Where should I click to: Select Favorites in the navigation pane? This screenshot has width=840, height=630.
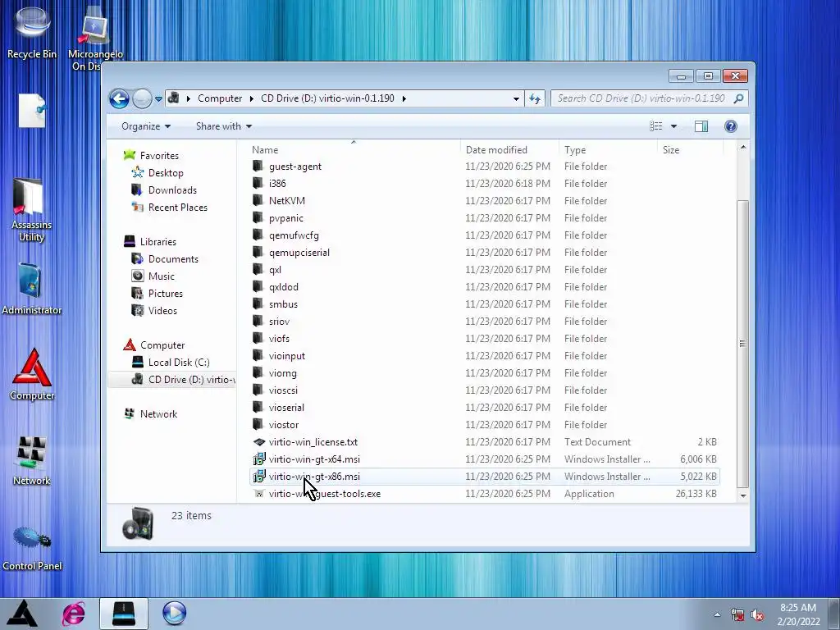click(159, 156)
